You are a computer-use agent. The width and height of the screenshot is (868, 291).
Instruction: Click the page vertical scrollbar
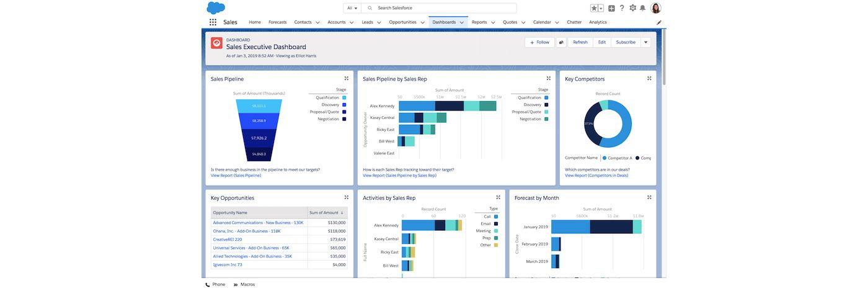(664, 56)
